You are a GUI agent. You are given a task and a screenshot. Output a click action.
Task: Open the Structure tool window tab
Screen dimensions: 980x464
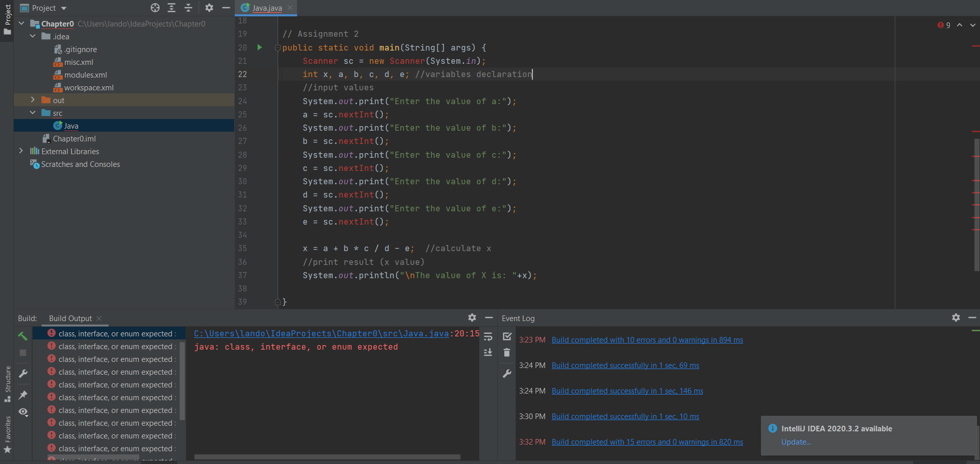pos(7,383)
